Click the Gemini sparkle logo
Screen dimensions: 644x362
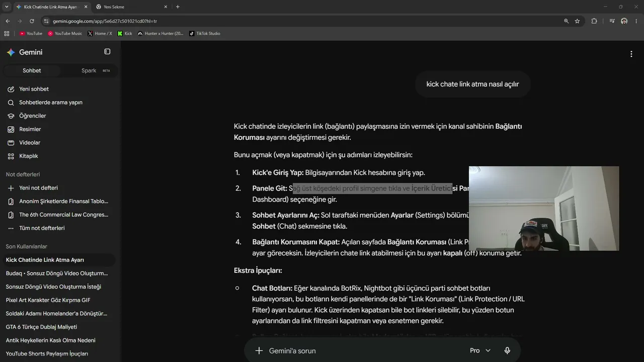11,52
